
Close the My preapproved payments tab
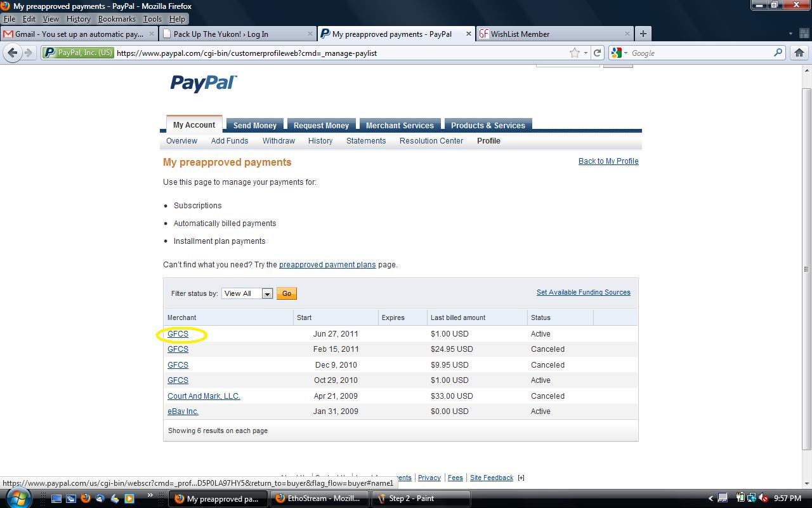[x=469, y=34]
